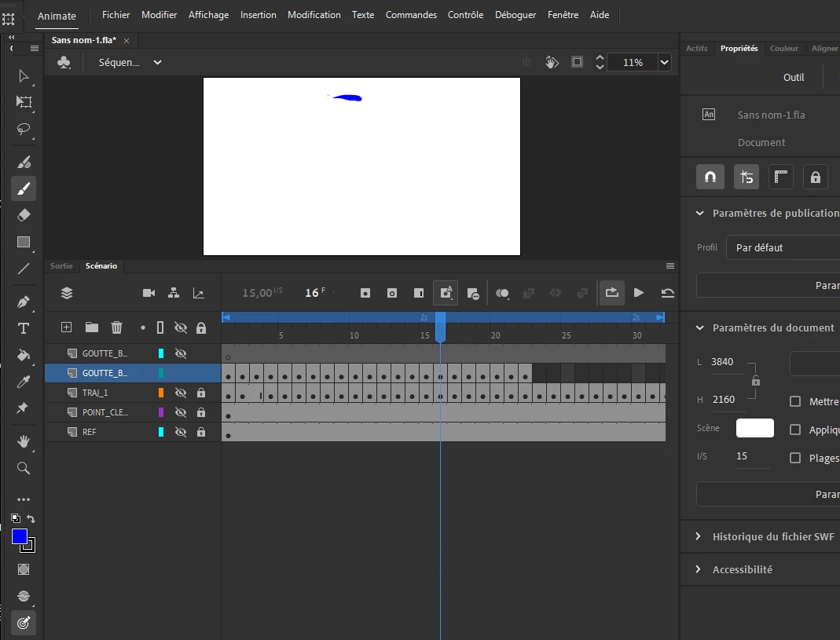
Task: Enable the Mettre checkbox
Action: click(x=795, y=401)
